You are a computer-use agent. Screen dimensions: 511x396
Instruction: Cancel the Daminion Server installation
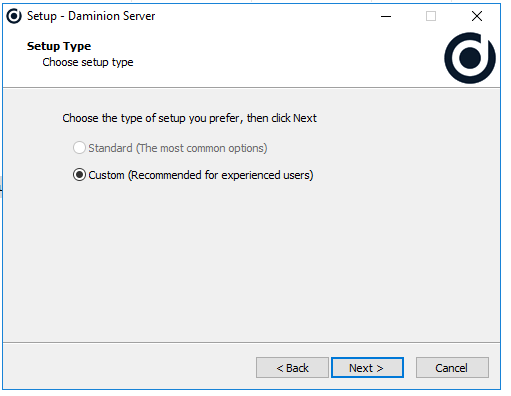click(x=452, y=368)
